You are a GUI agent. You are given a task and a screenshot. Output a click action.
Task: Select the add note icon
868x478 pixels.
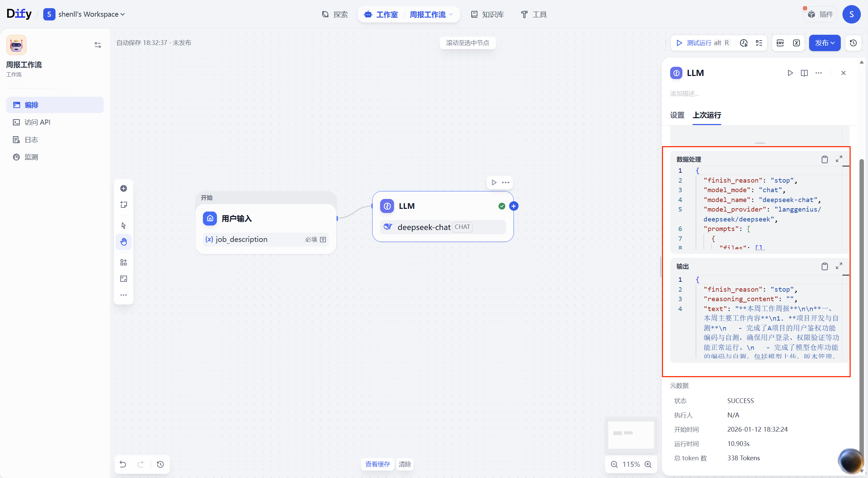click(124, 204)
